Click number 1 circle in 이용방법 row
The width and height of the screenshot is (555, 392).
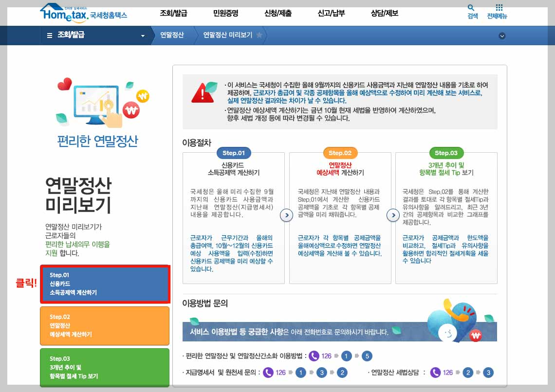(346, 356)
